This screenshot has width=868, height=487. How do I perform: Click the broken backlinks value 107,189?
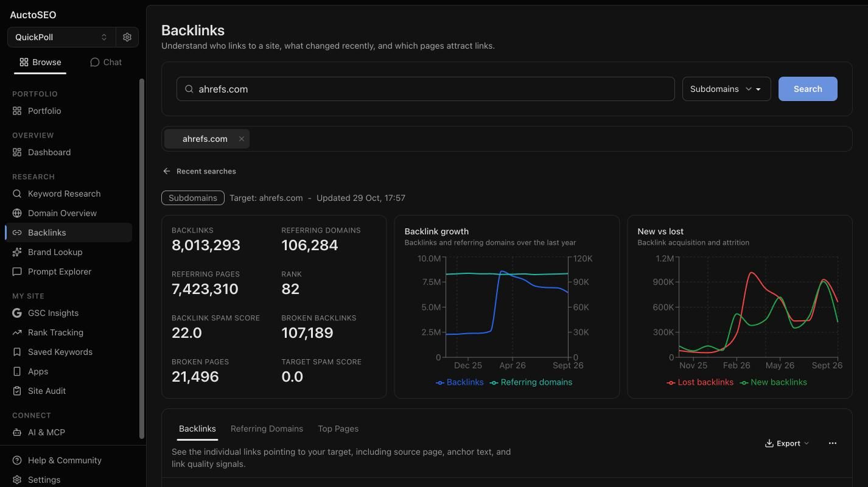(x=307, y=333)
